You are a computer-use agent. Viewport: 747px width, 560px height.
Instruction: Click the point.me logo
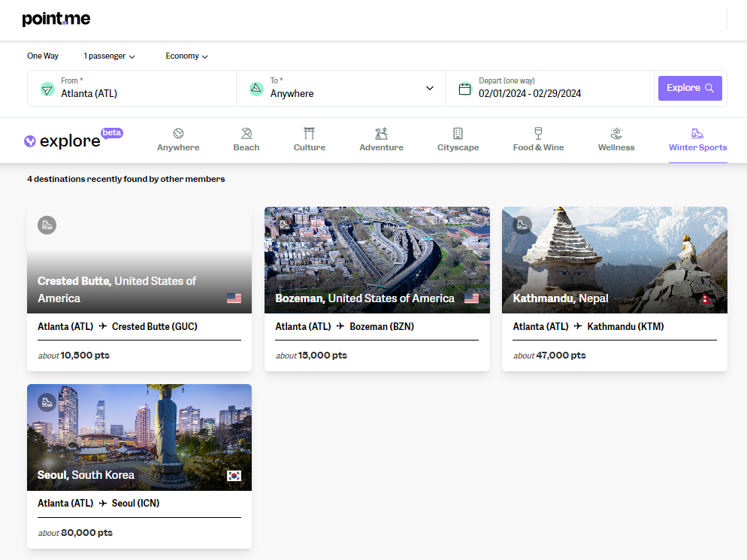(x=56, y=17)
